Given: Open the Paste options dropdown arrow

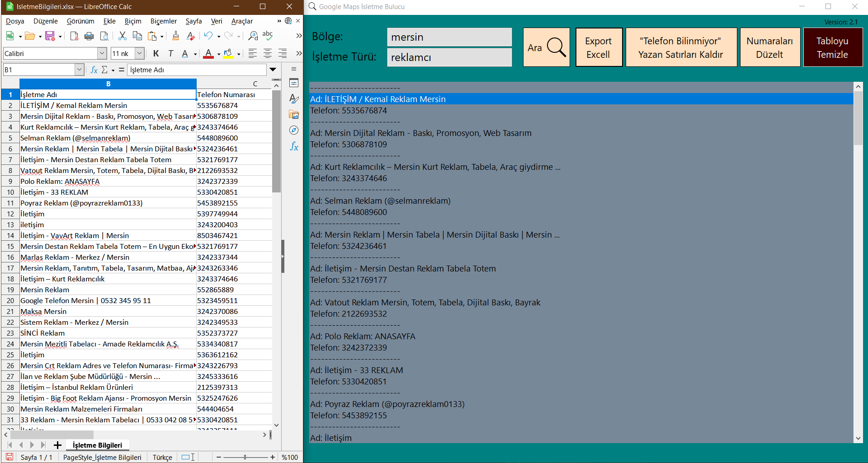Looking at the screenshot, I should (162, 36).
